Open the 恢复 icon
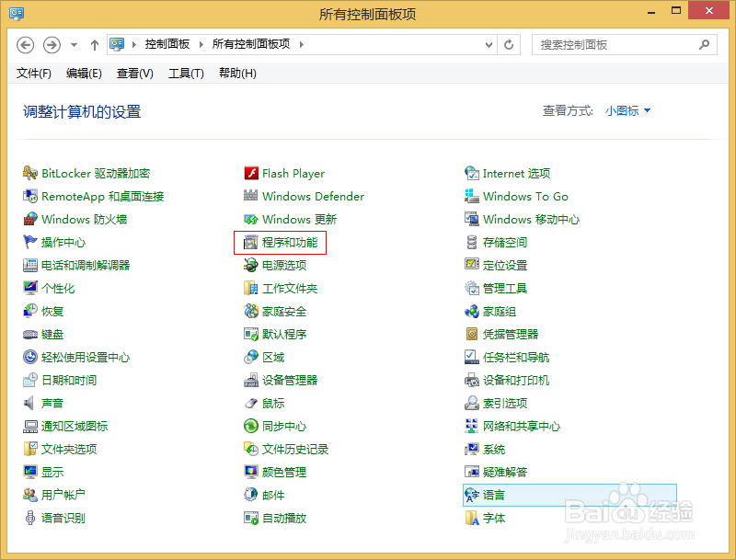736x560 pixels. [x=30, y=311]
